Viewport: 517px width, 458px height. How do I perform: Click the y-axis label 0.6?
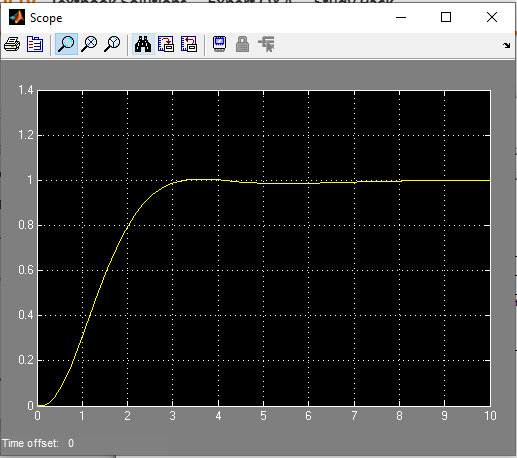click(x=26, y=270)
